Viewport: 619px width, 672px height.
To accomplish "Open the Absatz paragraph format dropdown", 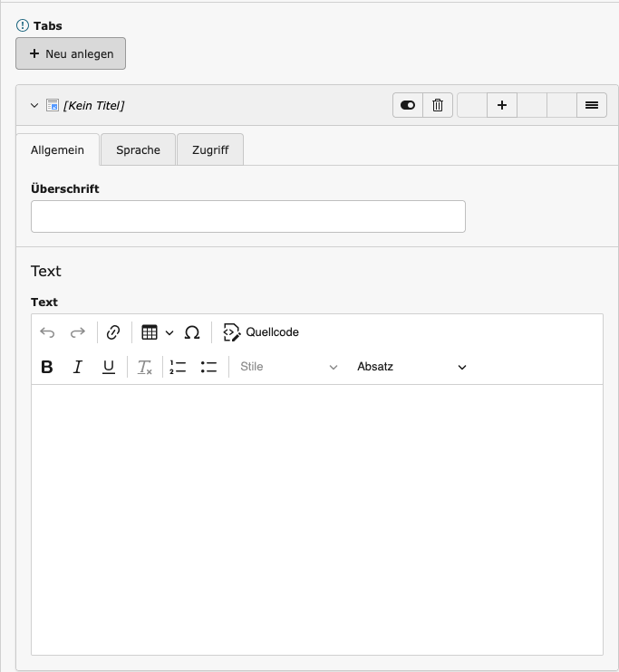I will pyautogui.click(x=411, y=367).
